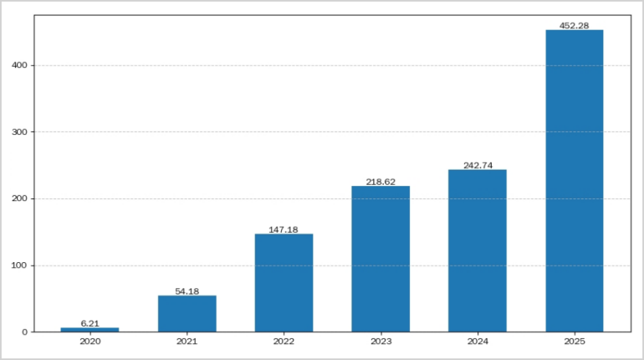Select the 2022 x-axis tick label
This screenshot has width=644, height=360.
point(284,342)
